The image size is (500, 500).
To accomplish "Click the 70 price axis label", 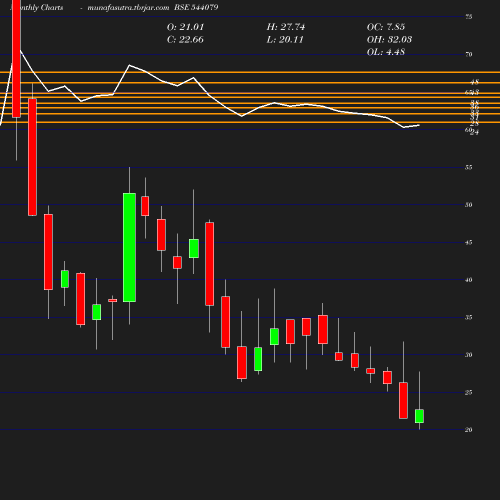I will click(469, 54).
